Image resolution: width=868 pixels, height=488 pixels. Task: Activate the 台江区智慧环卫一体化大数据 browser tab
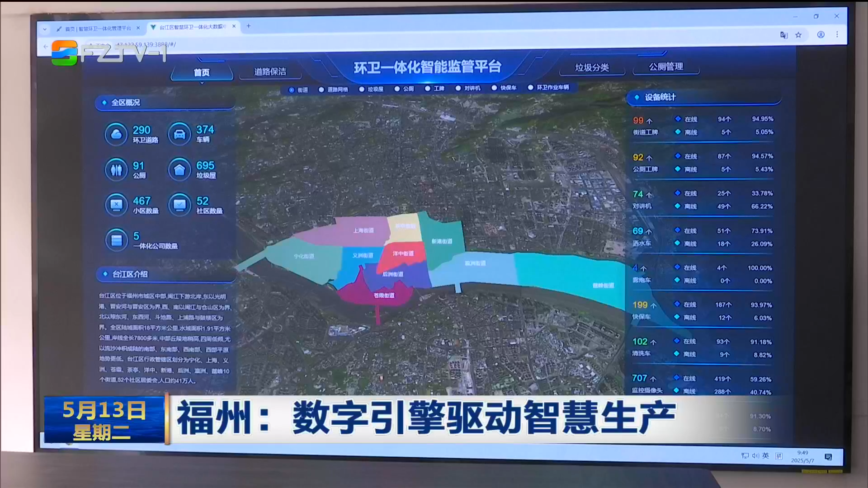click(x=193, y=27)
